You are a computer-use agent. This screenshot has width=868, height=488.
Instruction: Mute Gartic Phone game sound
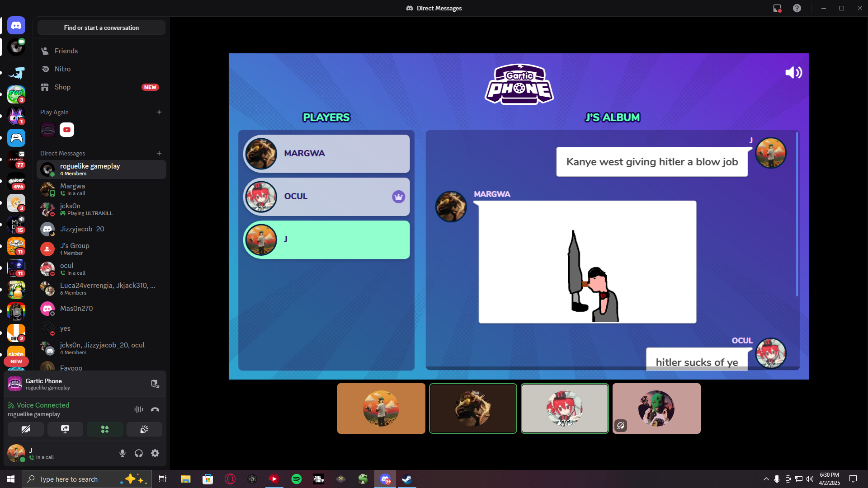[x=793, y=73]
